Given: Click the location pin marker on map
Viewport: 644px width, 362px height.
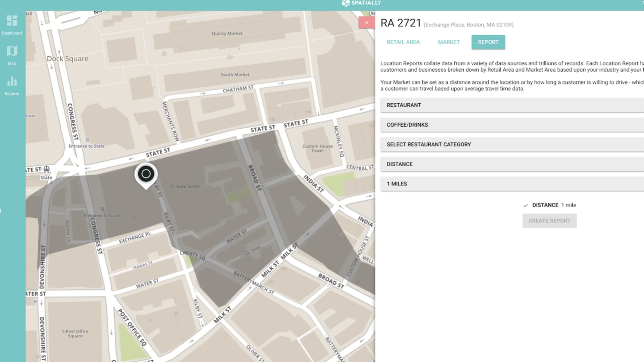Looking at the screenshot, I should pos(146,174).
